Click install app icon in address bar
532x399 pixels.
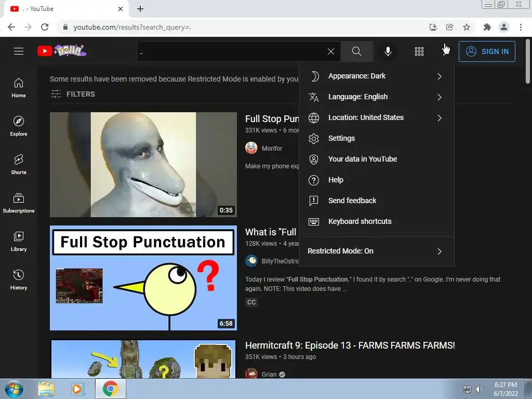coord(433,27)
